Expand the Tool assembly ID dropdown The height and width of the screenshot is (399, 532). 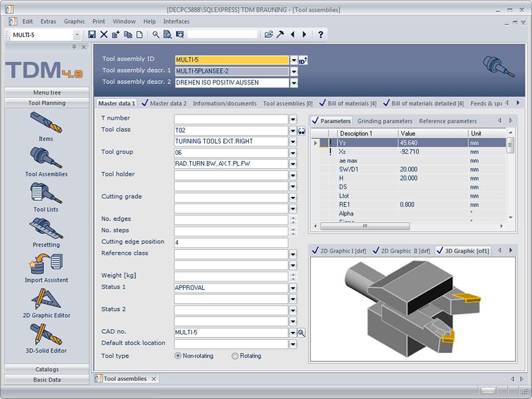point(294,60)
